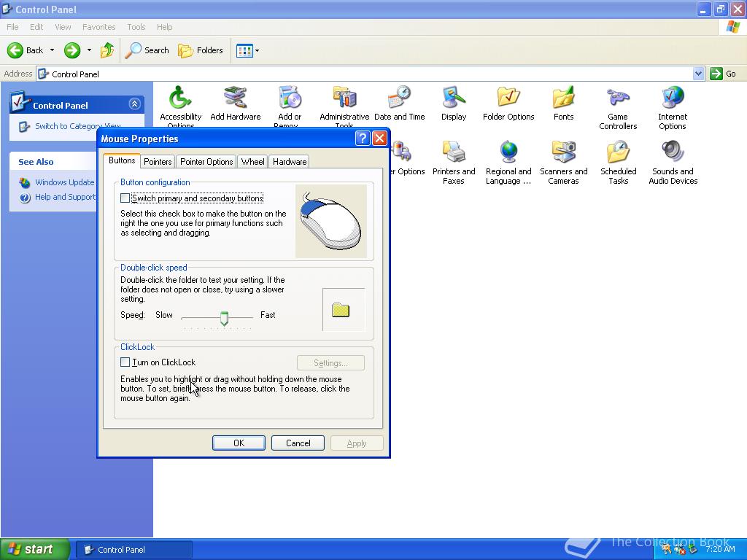
Task: Switch to the Wheel tab
Action: pos(252,162)
